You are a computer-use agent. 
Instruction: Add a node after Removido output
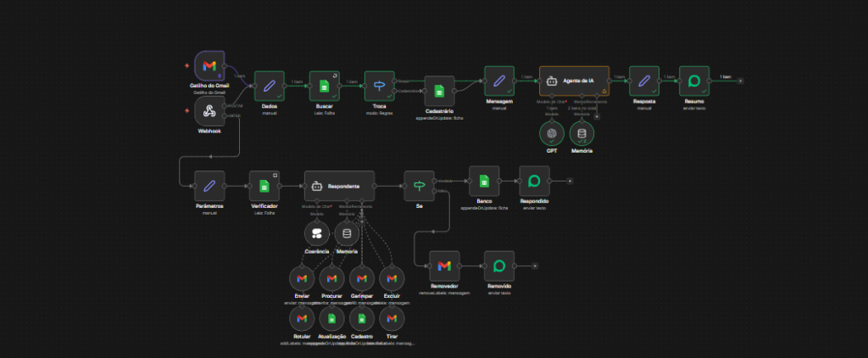coord(535,266)
